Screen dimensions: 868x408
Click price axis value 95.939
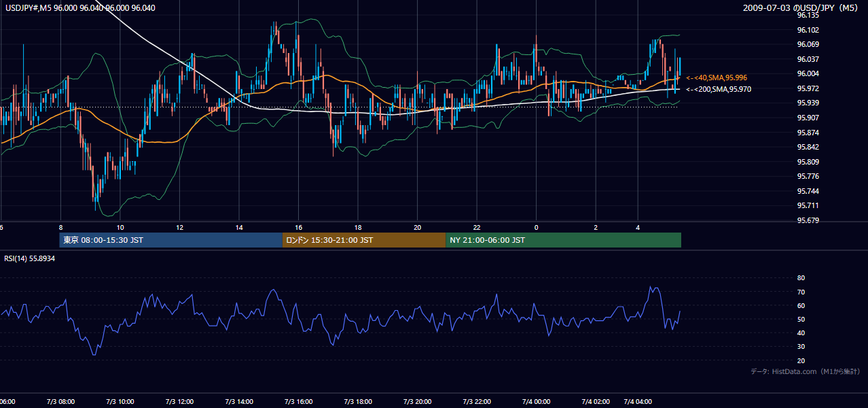807,103
